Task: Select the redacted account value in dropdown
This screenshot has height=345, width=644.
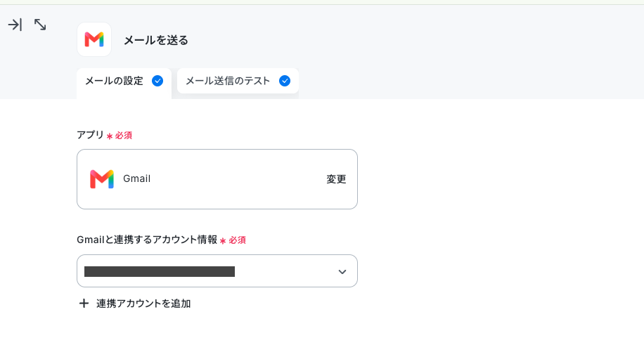Action: click(160, 271)
